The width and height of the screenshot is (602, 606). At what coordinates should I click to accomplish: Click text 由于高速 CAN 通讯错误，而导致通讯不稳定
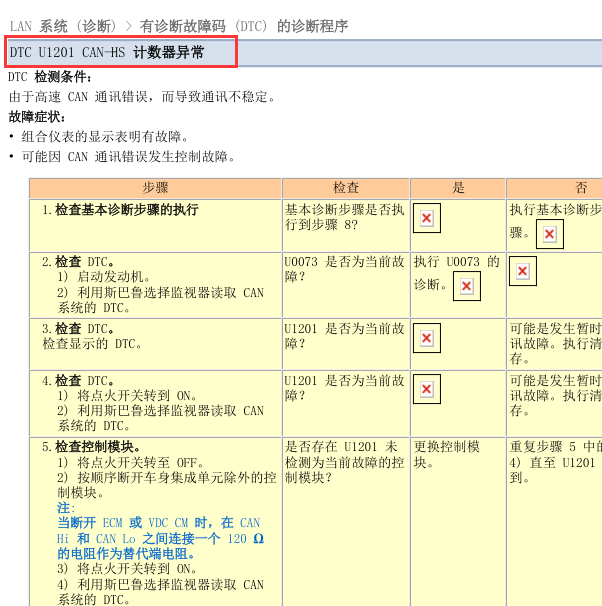click(142, 97)
